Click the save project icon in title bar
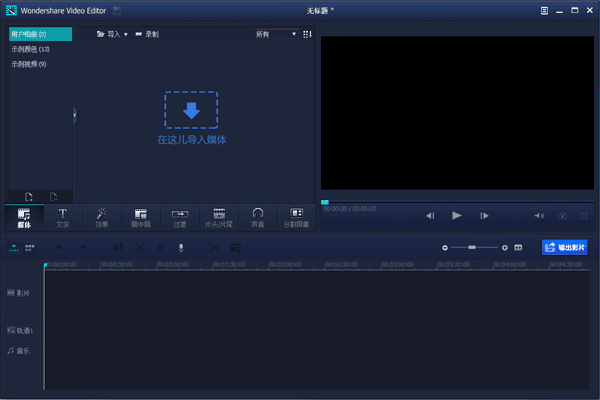 coord(117,11)
